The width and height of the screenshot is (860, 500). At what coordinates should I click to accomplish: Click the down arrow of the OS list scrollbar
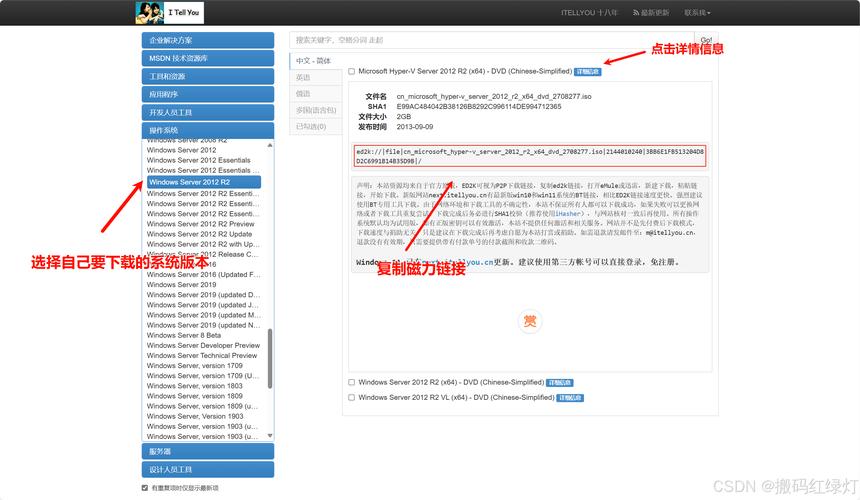(270, 436)
